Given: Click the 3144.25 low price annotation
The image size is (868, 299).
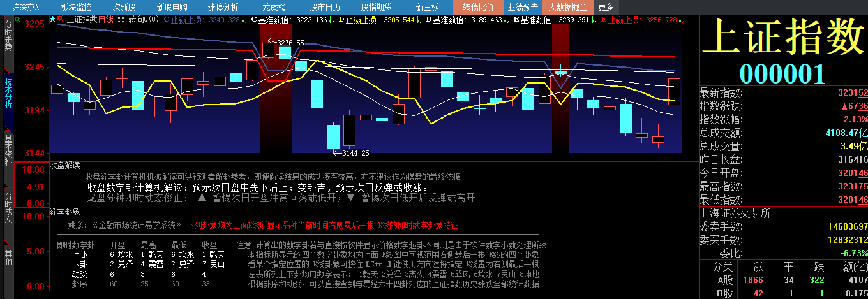Looking at the screenshot, I should pyautogui.click(x=355, y=153).
